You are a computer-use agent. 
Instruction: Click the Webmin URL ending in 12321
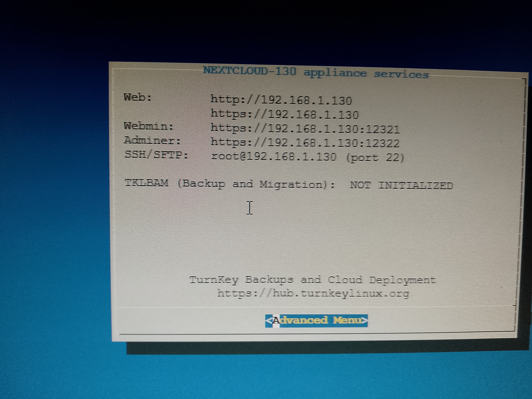tap(305, 129)
